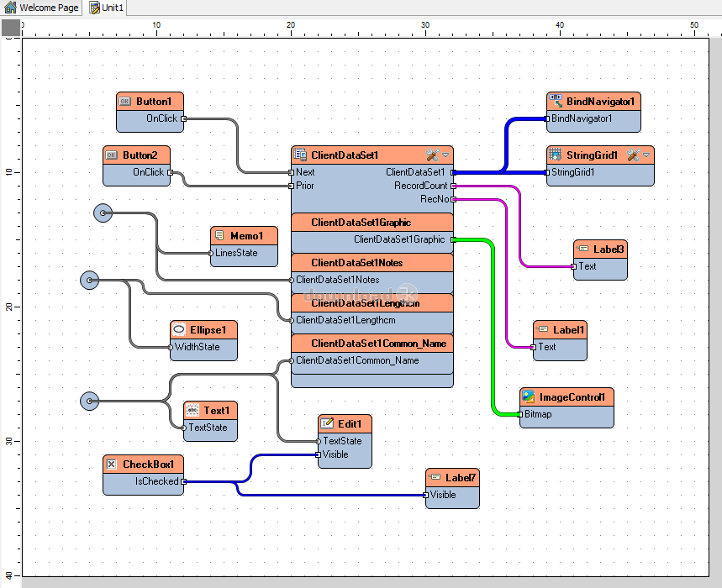This screenshot has width=722, height=588.
Task: Click the Memo1 node icon
Action: coord(219,235)
